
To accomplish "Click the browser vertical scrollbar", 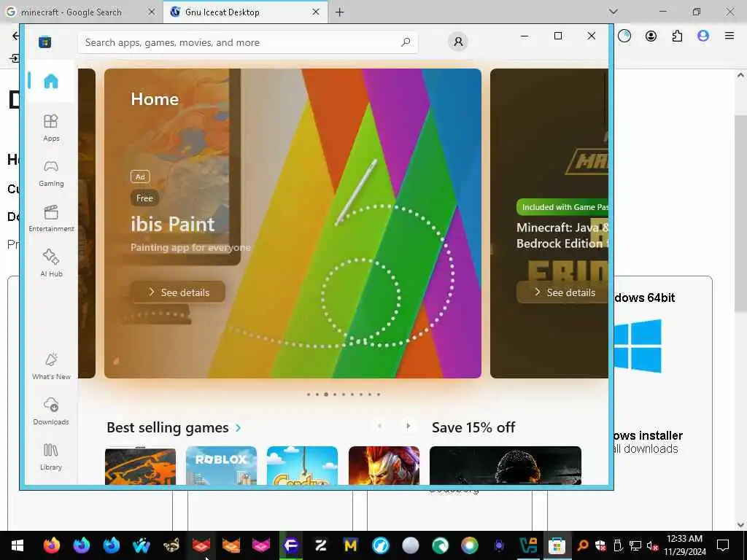I will 740,214.
